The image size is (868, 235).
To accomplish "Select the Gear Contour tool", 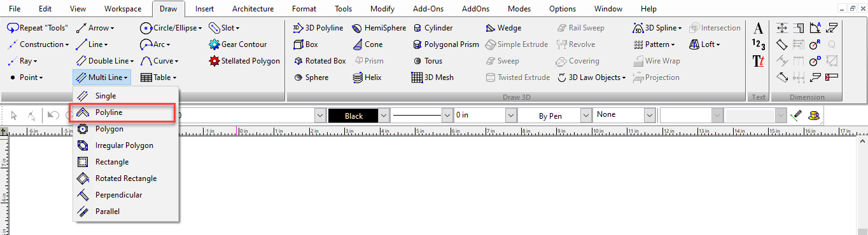I will coord(237,44).
